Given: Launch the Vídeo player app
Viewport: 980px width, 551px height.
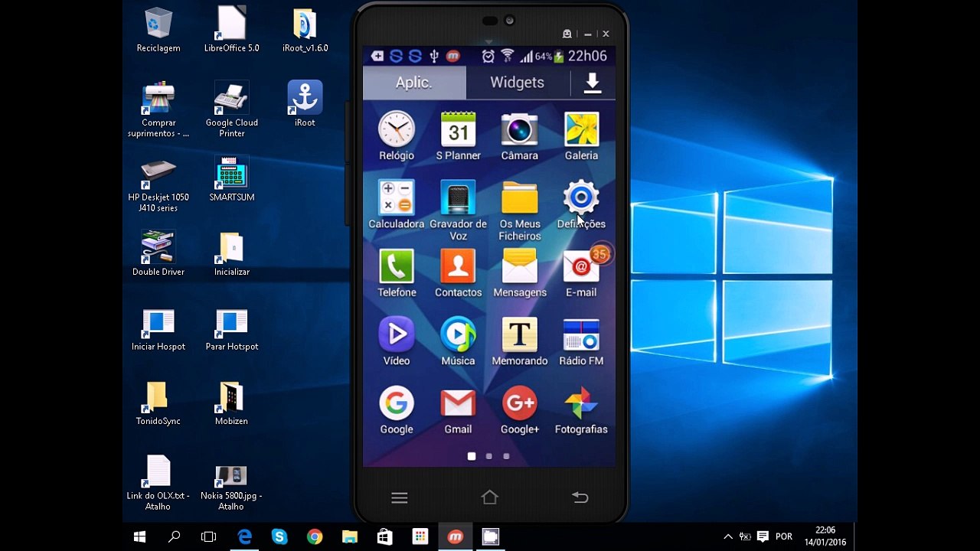Looking at the screenshot, I should coord(397,341).
